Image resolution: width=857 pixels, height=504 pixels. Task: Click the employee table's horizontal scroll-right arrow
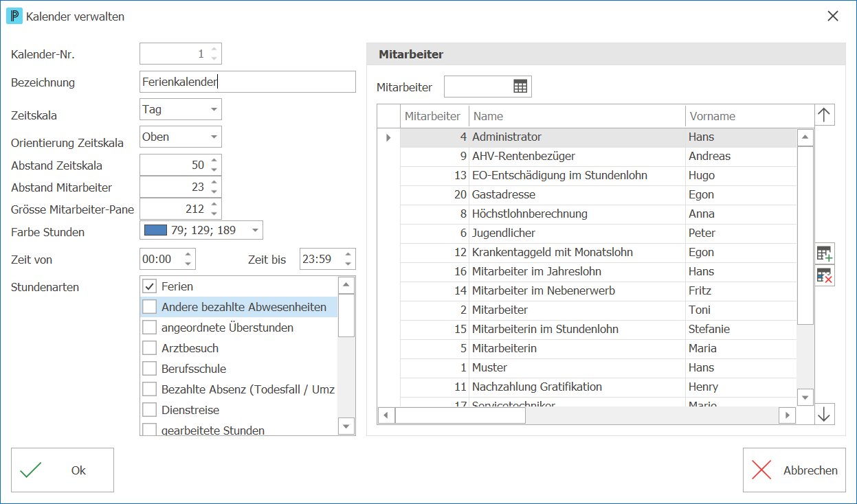tap(787, 415)
